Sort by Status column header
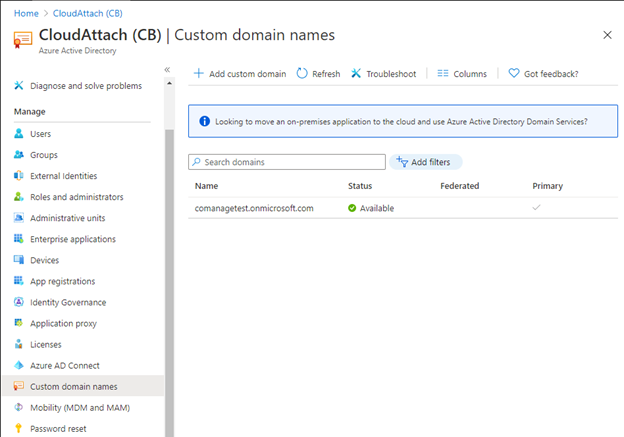Screen dimensions: 624x437 pos(360,186)
